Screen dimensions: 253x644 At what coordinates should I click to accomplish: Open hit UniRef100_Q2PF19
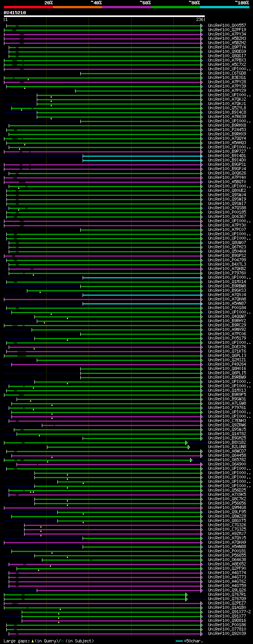(x=227, y=30)
